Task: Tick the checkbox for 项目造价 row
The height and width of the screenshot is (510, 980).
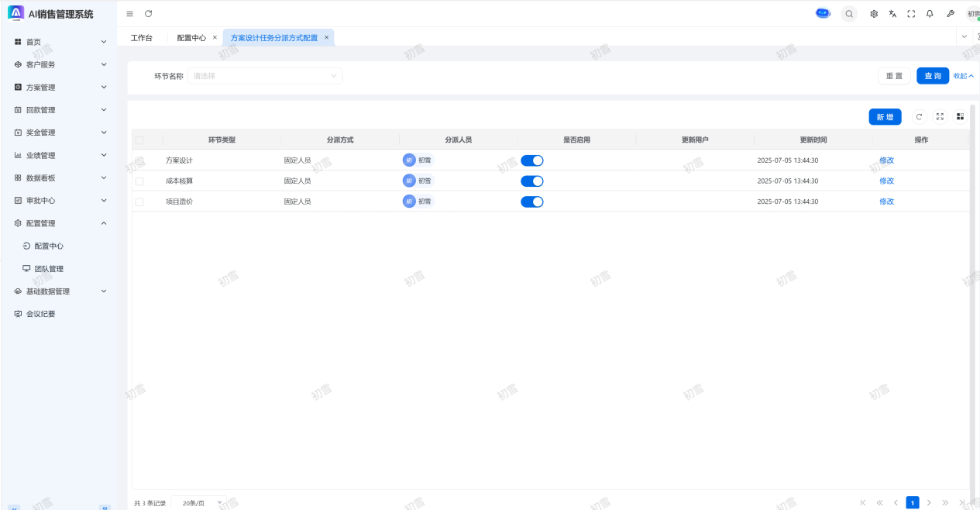Action: click(x=139, y=202)
